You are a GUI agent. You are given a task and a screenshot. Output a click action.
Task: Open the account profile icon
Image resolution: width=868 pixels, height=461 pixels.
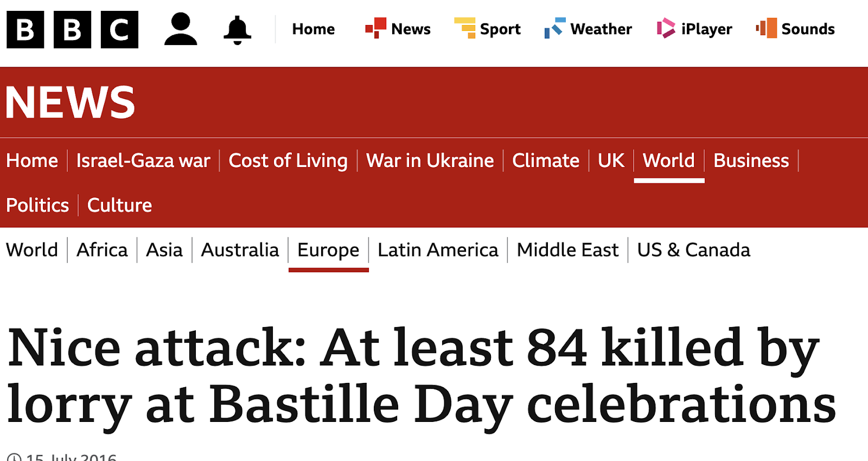(x=181, y=30)
